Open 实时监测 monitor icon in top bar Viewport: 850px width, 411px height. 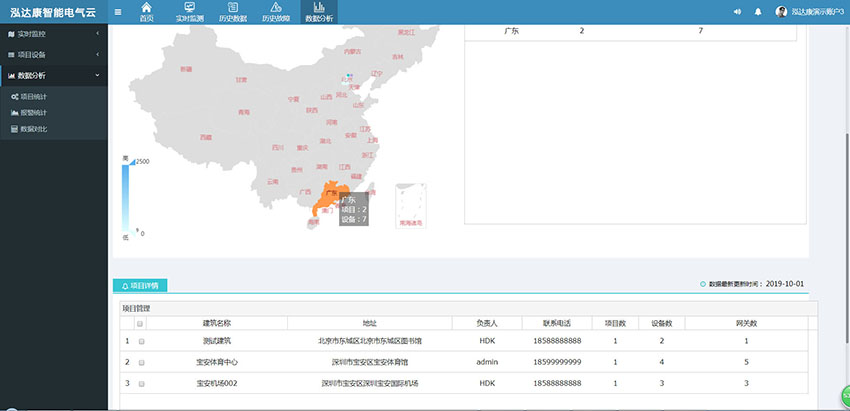click(x=189, y=9)
